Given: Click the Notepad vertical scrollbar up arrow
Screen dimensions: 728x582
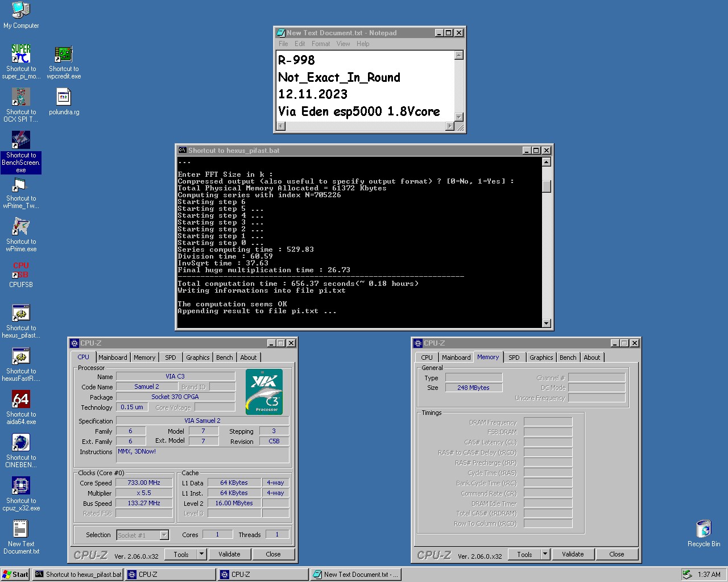Looking at the screenshot, I should click(459, 55).
